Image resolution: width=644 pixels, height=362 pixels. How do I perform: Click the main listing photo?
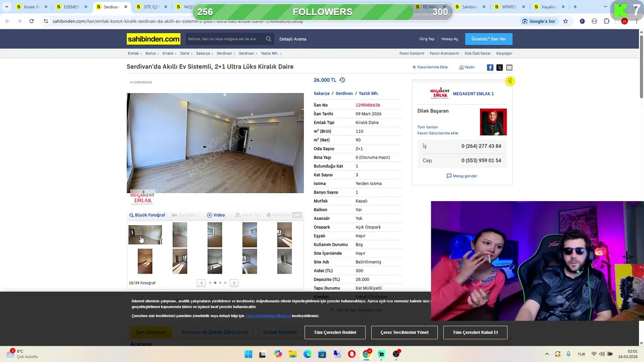tap(215, 143)
